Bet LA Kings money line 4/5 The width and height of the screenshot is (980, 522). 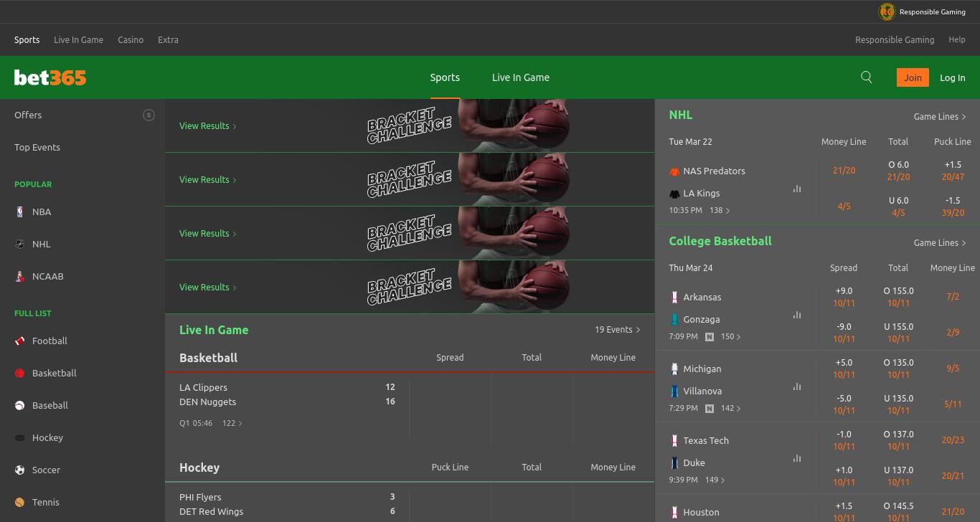[844, 207]
